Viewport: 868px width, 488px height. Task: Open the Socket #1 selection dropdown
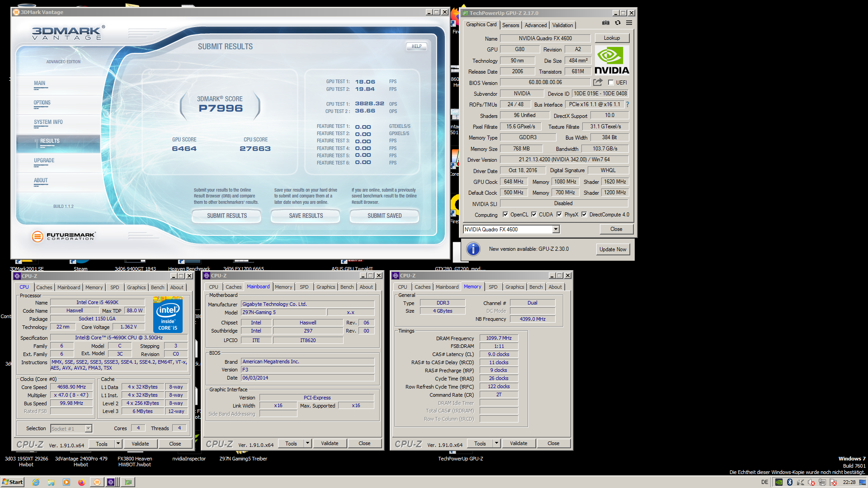(89, 428)
